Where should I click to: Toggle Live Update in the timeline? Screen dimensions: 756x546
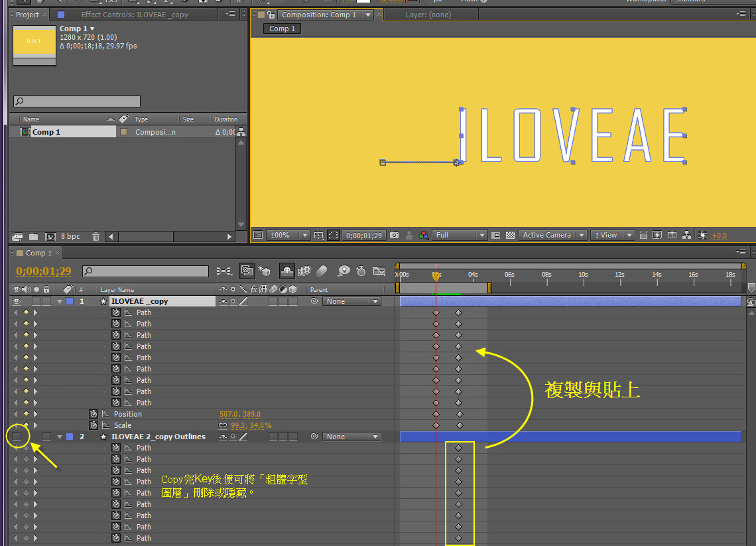click(247, 271)
